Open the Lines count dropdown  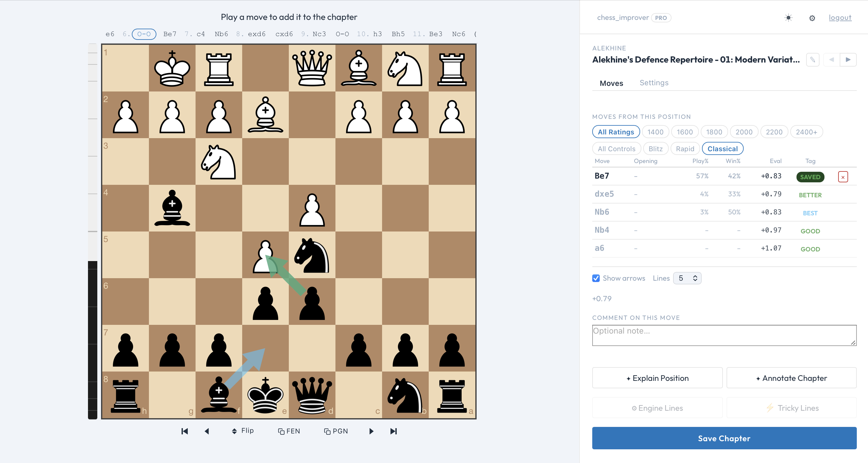pyautogui.click(x=687, y=278)
